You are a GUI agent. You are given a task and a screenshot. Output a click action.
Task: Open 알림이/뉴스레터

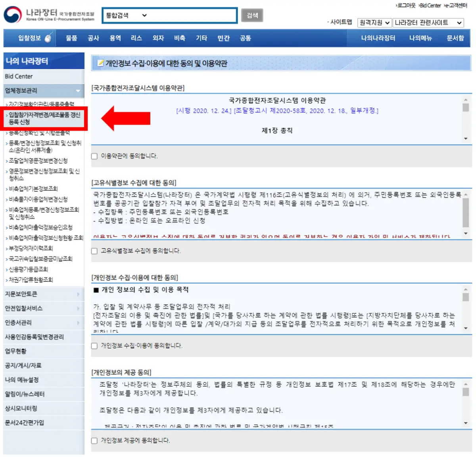click(x=44, y=394)
